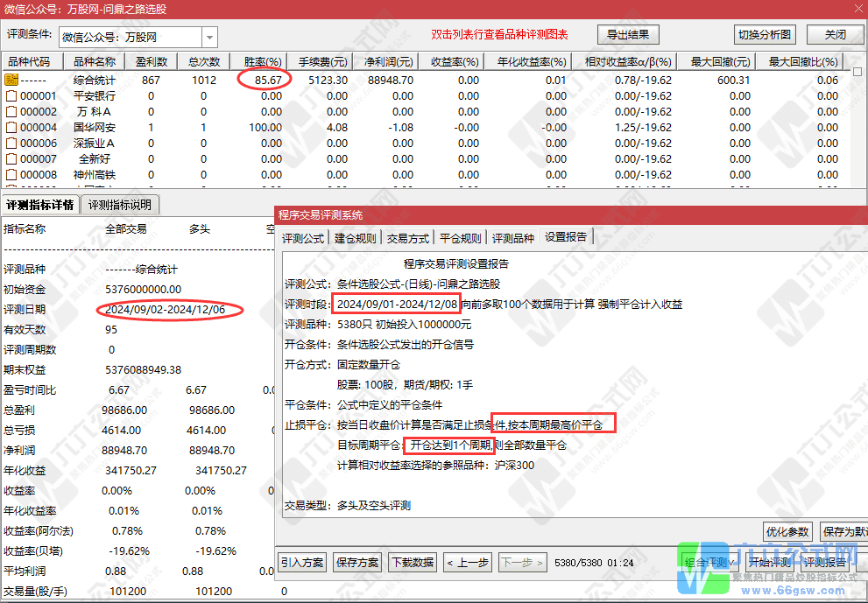This screenshot has width=868, height=603.
Task: Open 优化参数 optimization settings
Action: coord(787,530)
